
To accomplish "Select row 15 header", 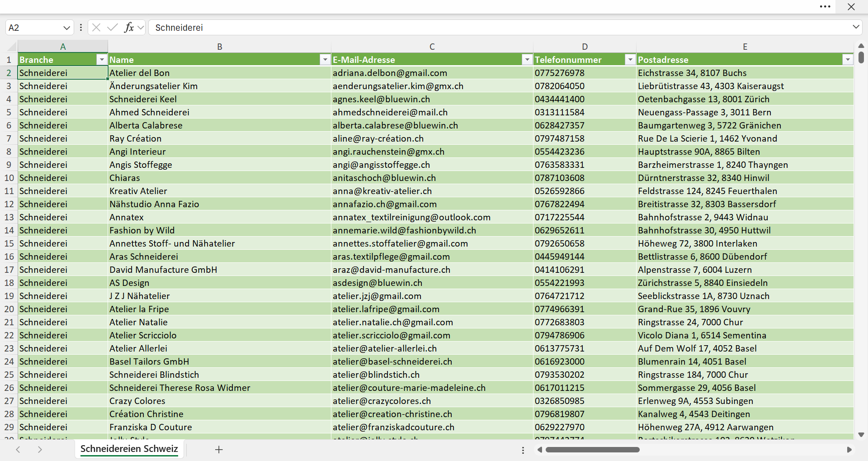I will [9, 243].
